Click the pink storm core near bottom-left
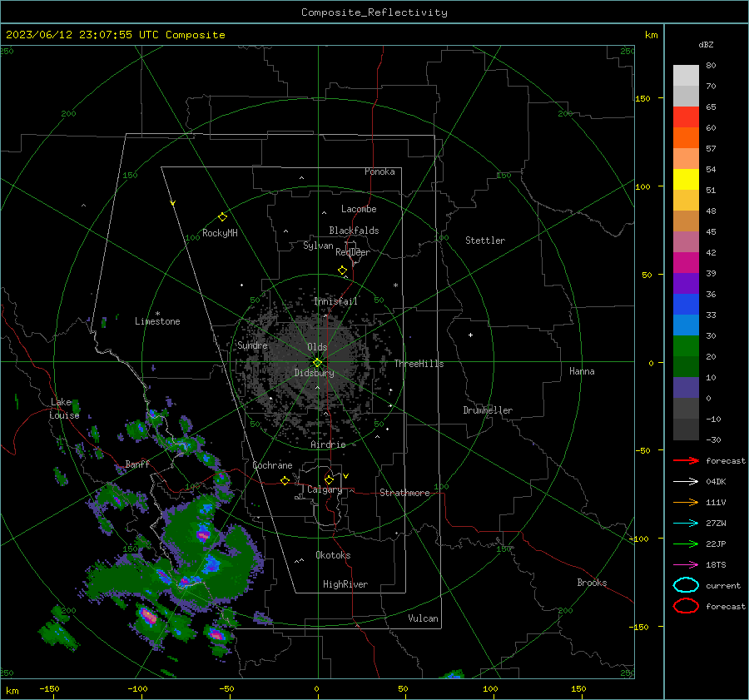Viewport: 749px width, 700px height. pyautogui.click(x=149, y=615)
